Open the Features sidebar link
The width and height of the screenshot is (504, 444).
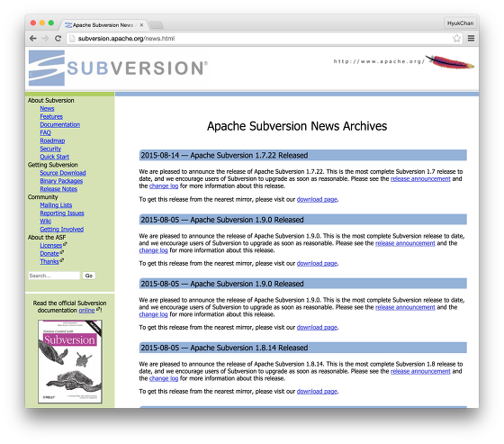(x=51, y=116)
